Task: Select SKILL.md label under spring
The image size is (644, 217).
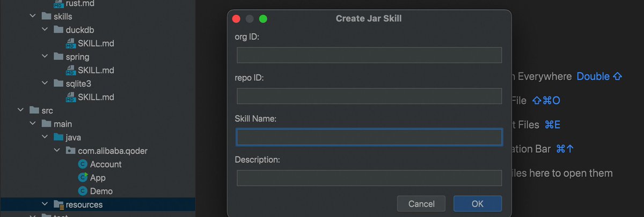Action: click(96, 70)
